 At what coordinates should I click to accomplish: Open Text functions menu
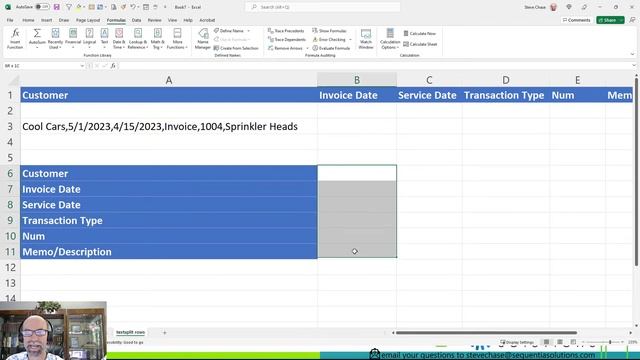coord(104,39)
